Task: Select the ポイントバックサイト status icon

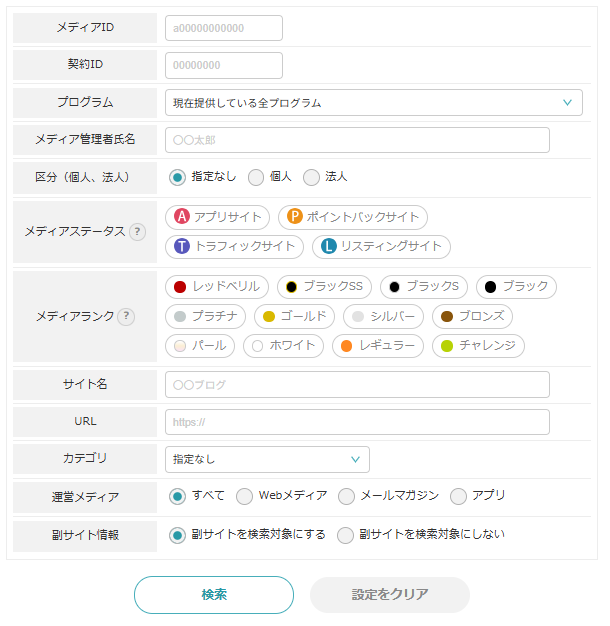Action: tap(295, 217)
